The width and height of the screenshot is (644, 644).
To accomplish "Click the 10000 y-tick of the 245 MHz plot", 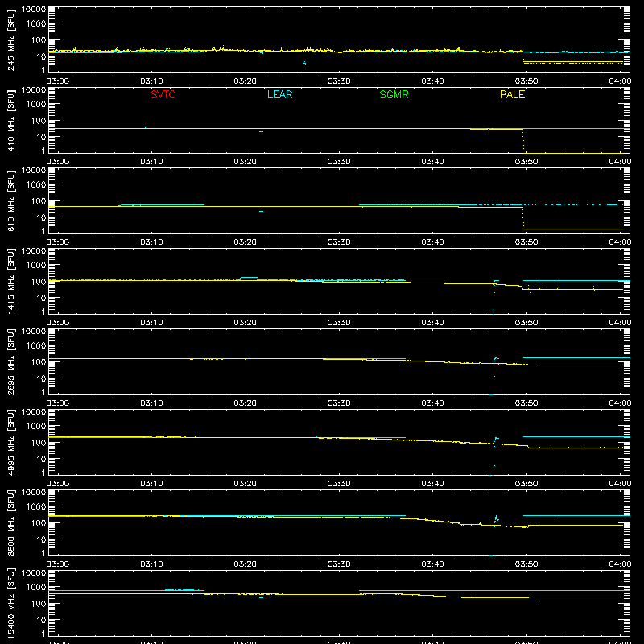I will [33, 10].
